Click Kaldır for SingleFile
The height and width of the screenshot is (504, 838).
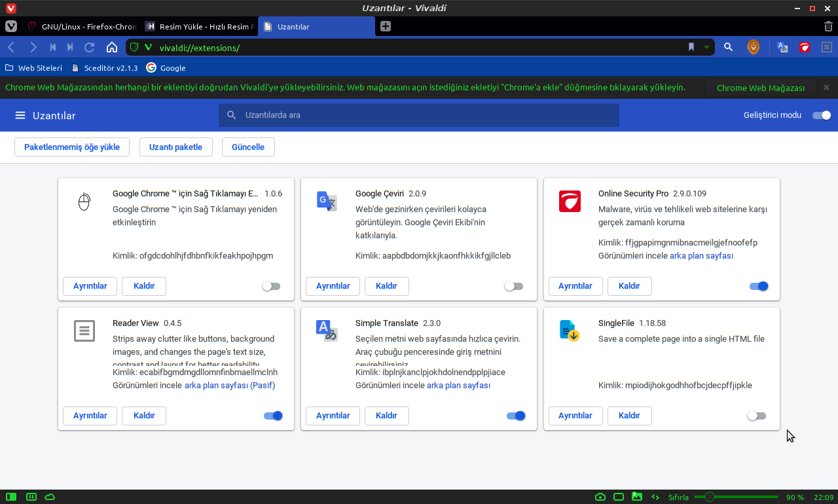(629, 416)
